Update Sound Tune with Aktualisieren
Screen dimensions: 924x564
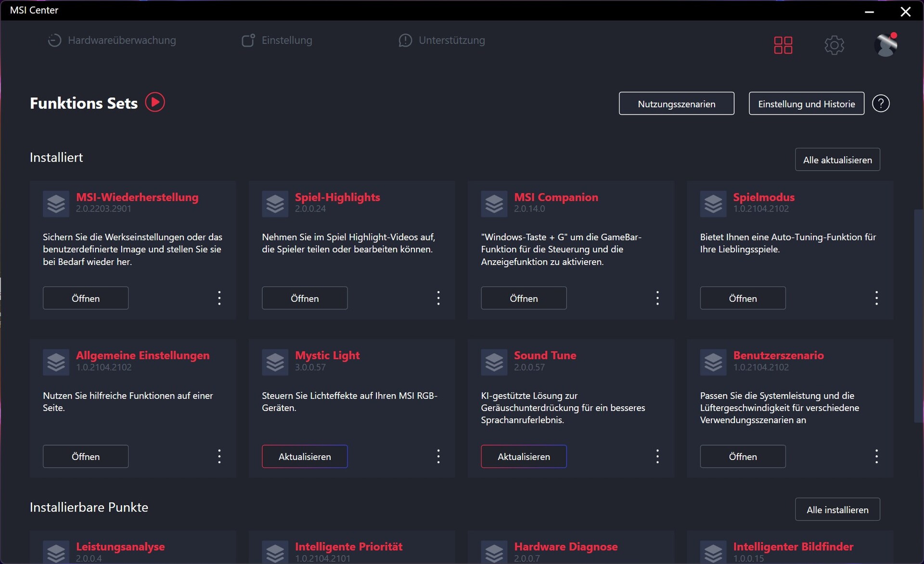[x=524, y=457]
